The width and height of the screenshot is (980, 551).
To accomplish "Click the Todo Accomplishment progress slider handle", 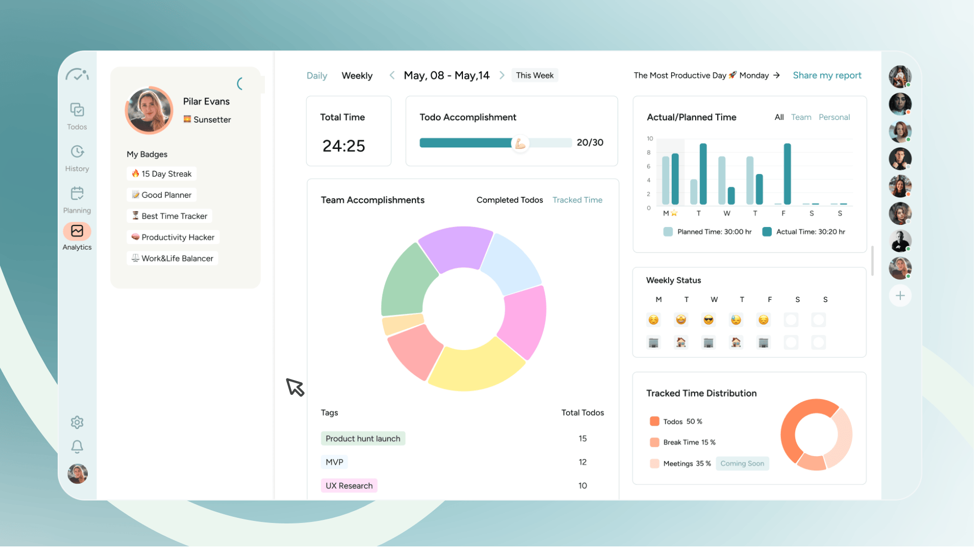I will pos(520,143).
